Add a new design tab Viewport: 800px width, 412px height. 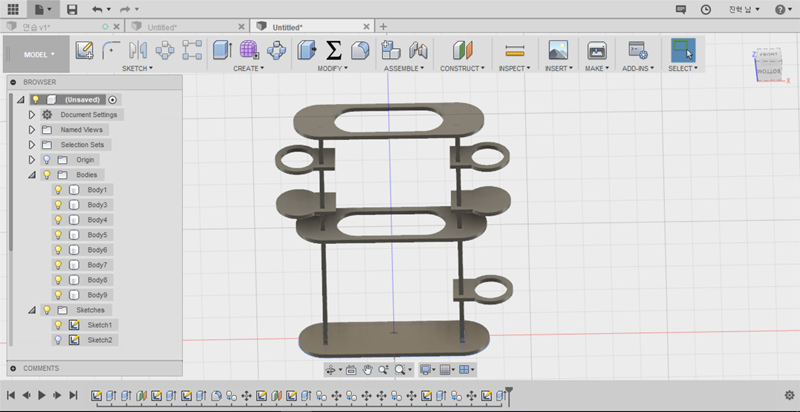click(x=384, y=27)
